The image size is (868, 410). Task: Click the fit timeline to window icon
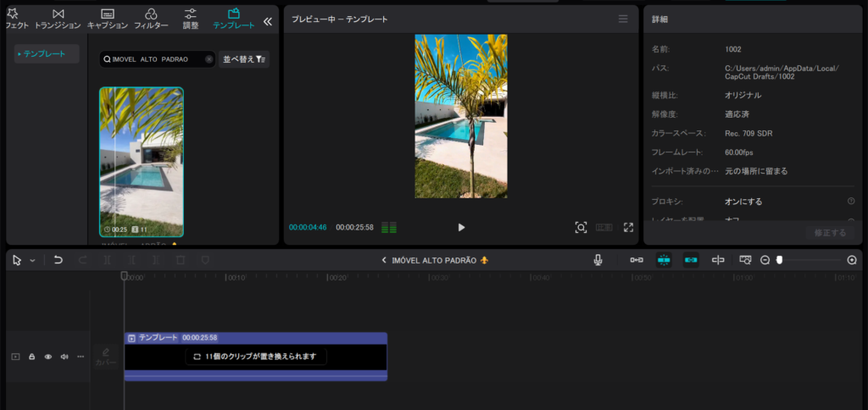pos(746,259)
